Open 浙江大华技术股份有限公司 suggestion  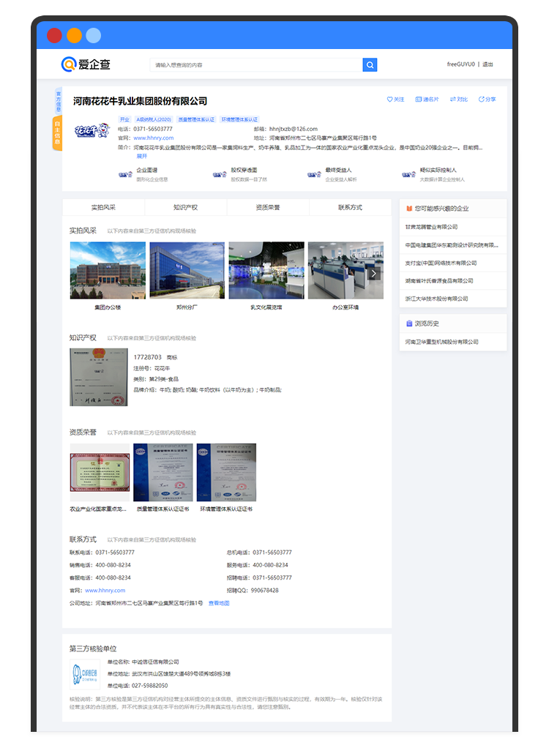436,299
